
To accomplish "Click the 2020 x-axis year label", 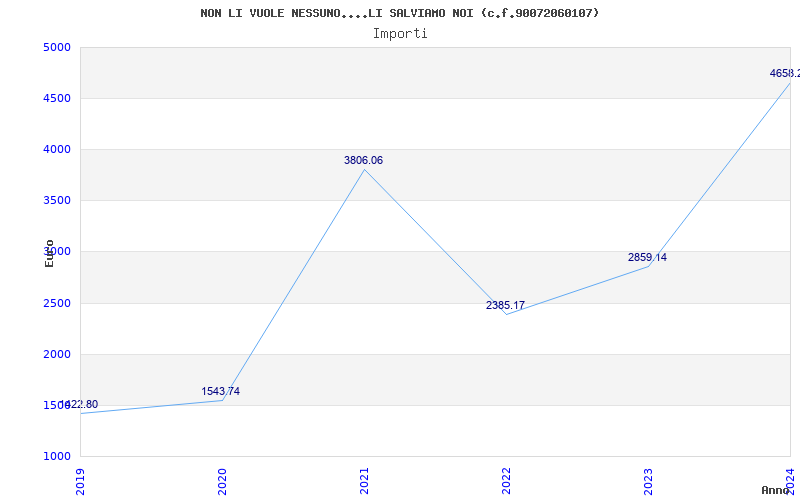I will click(x=222, y=482).
